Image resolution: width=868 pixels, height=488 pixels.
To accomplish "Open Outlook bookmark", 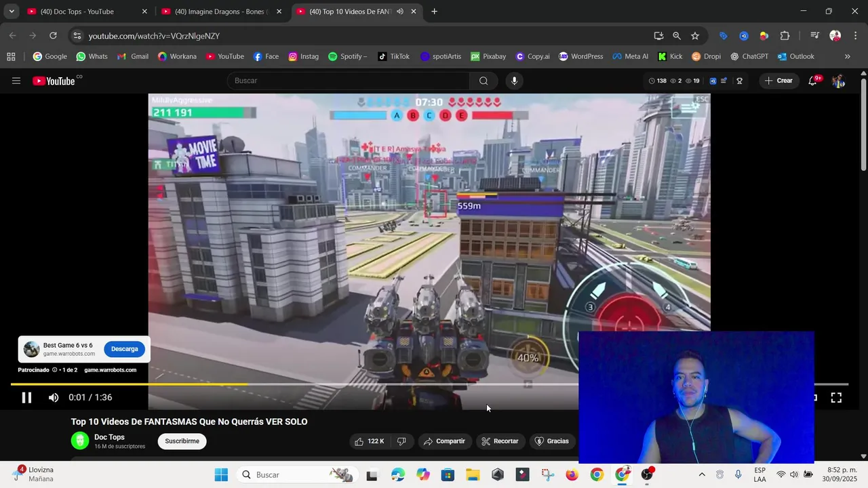I will point(796,57).
